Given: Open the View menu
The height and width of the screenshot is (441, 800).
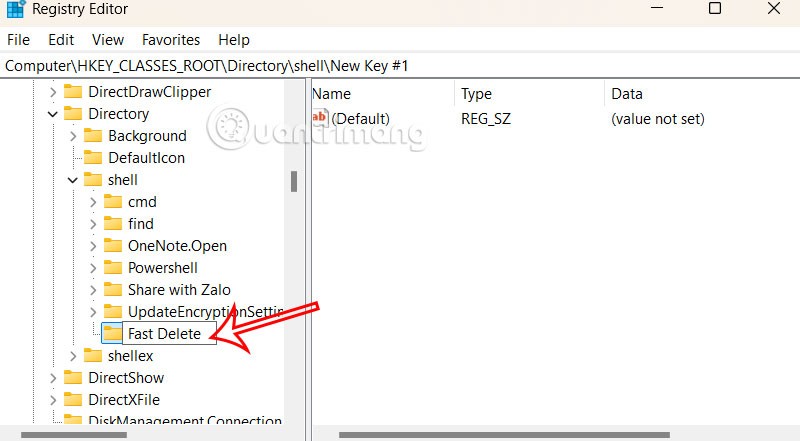Looking at the screenshot, I should [108, 40].
